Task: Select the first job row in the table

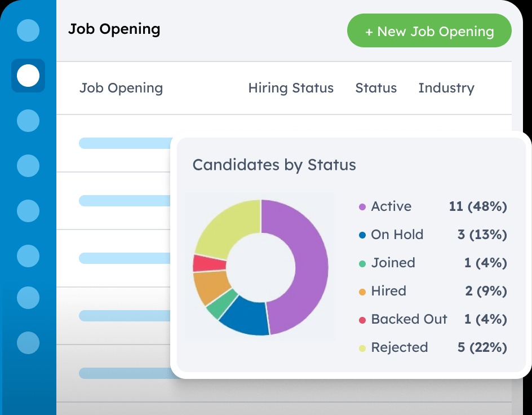Action: point(125,143)
